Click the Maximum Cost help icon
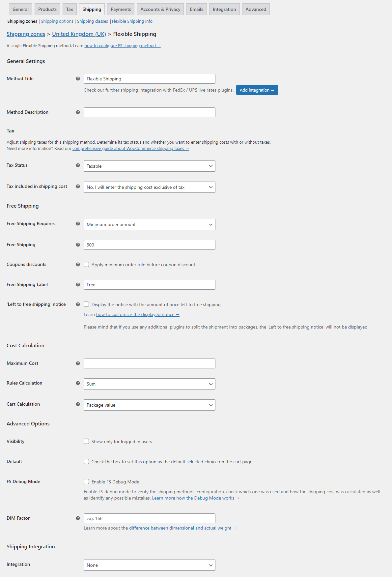 [x=78, y=363]
